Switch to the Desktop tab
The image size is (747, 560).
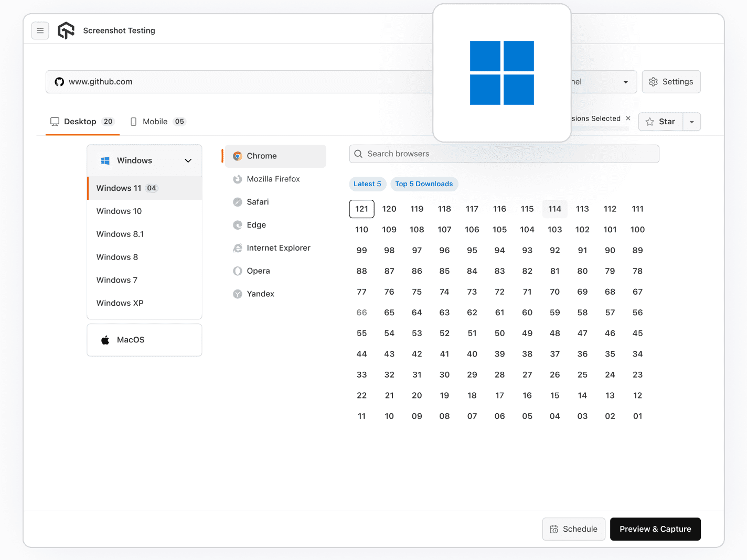coord(79,121)
